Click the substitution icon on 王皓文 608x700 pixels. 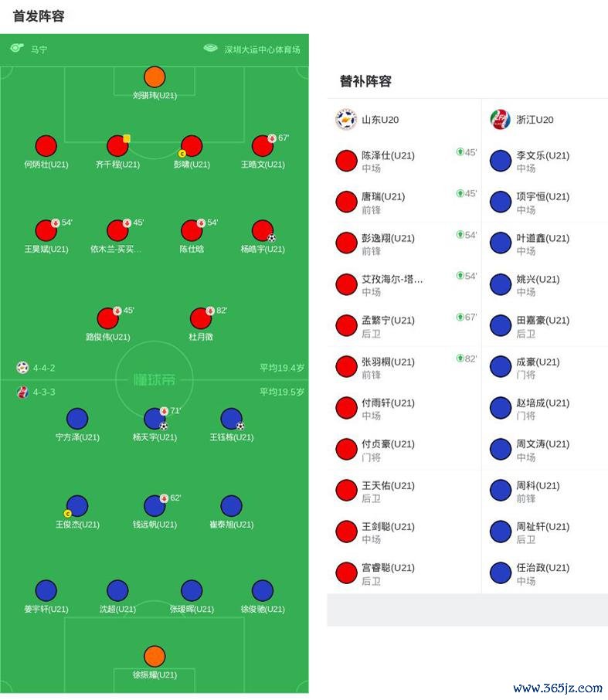click(272, 138)
